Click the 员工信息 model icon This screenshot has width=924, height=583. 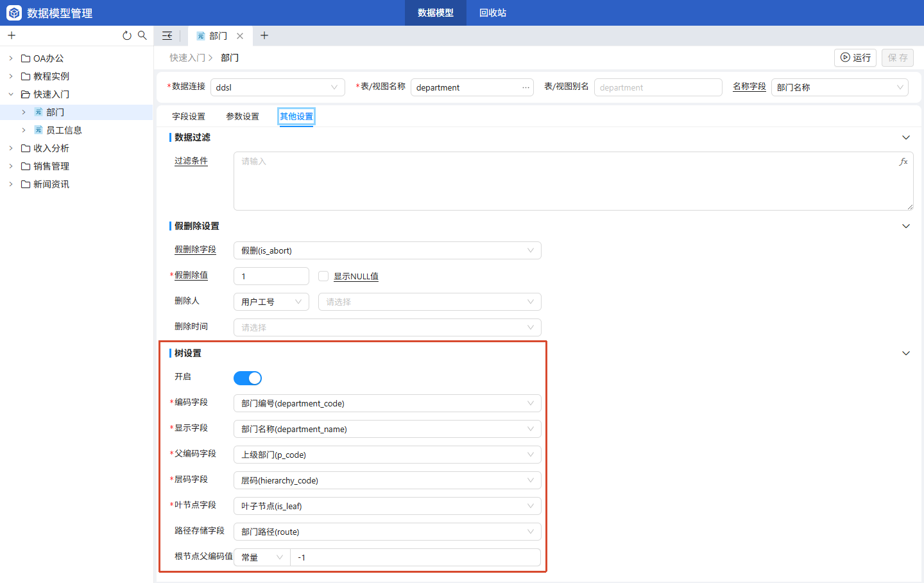coord(38,130)
